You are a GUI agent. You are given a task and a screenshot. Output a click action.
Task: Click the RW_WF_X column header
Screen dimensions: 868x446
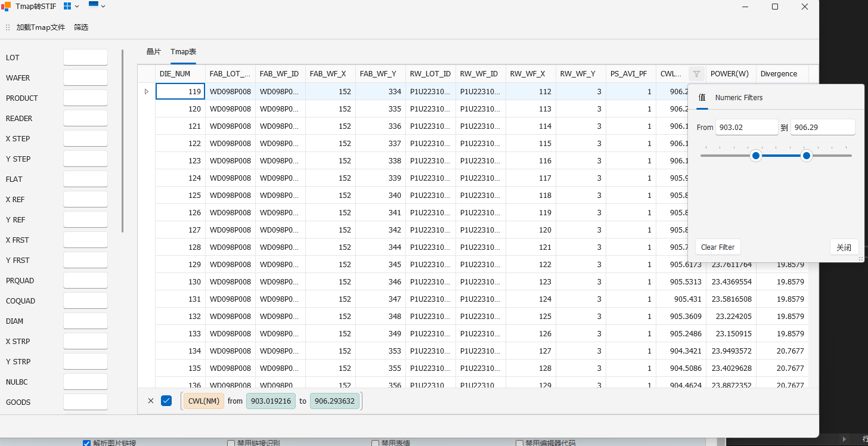(x=531, y=74)
